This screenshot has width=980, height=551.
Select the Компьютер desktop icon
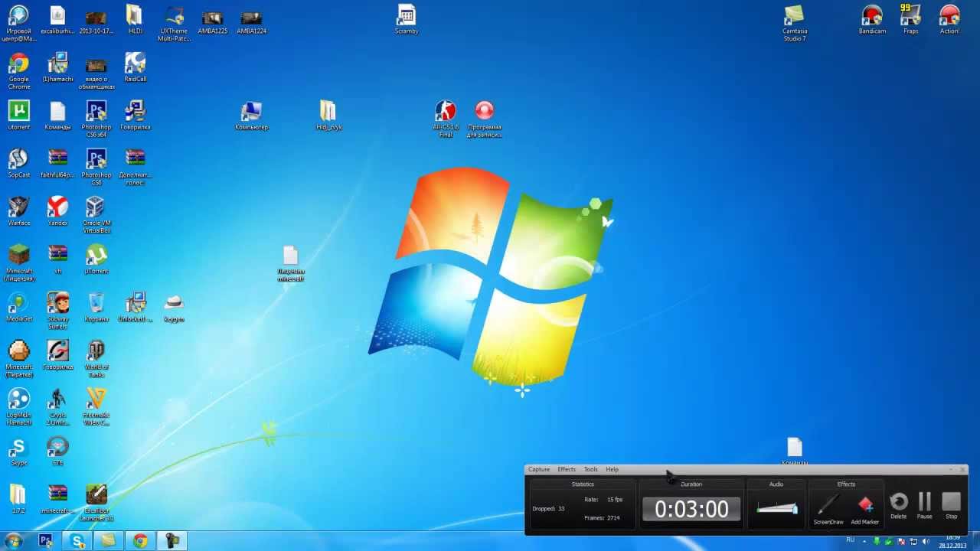click(251, 116)
